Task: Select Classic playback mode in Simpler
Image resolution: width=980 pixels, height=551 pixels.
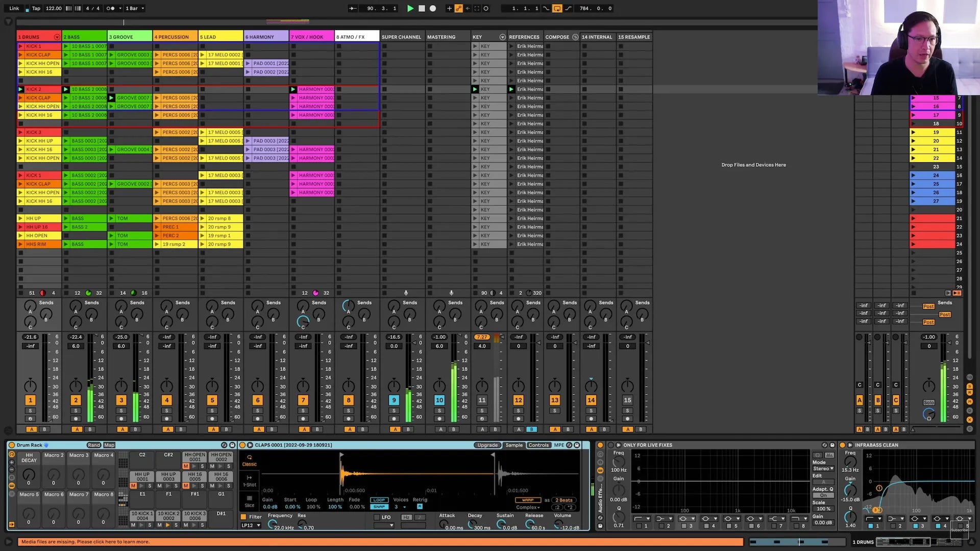Action: click(x=250, y=462)
